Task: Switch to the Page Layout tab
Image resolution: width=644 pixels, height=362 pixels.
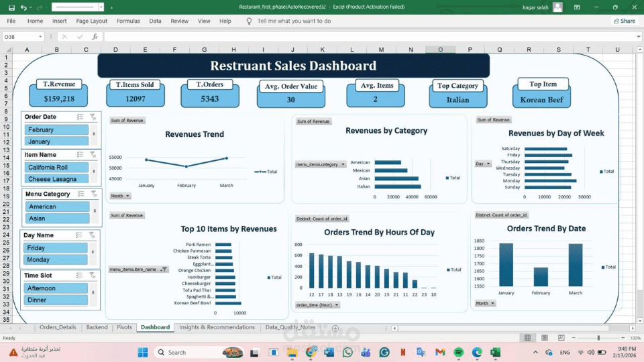Action: [92, 21]
